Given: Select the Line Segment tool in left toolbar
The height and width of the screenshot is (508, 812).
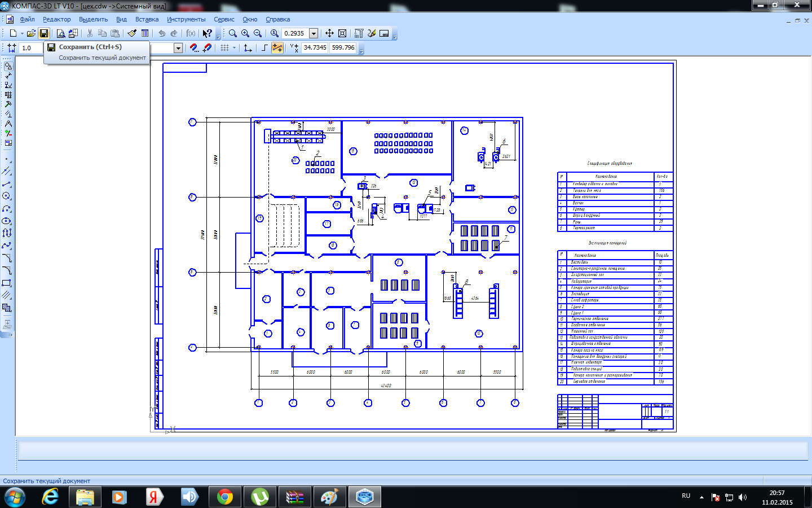Looking at the screenshot, I should [x=7, y=183].
